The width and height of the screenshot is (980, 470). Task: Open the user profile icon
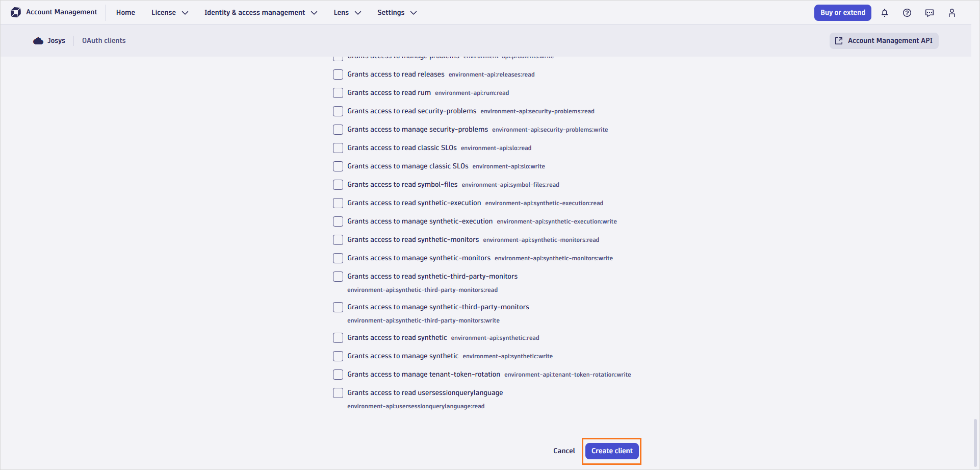[952, 13]
